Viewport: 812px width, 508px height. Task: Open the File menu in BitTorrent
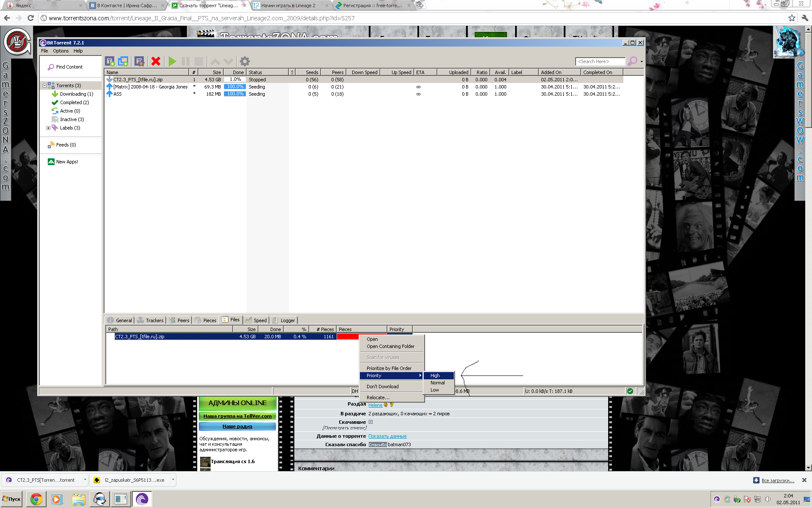(44, 51)
